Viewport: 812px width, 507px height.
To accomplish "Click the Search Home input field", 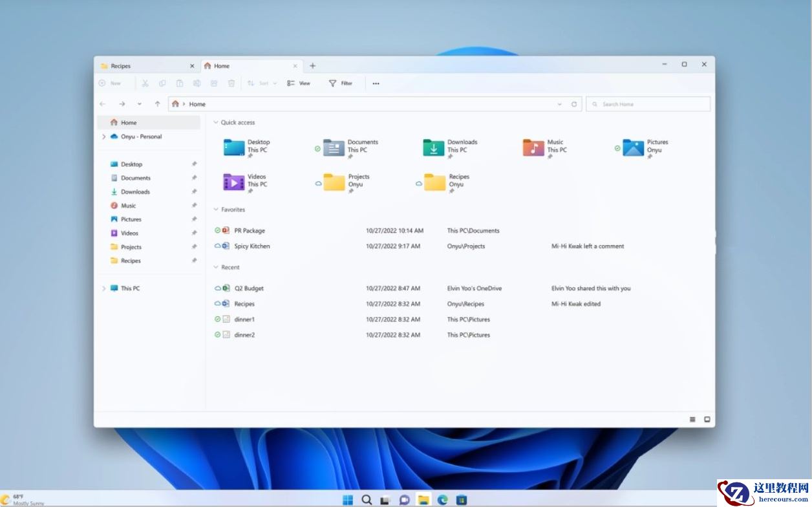I will [646, 103].
